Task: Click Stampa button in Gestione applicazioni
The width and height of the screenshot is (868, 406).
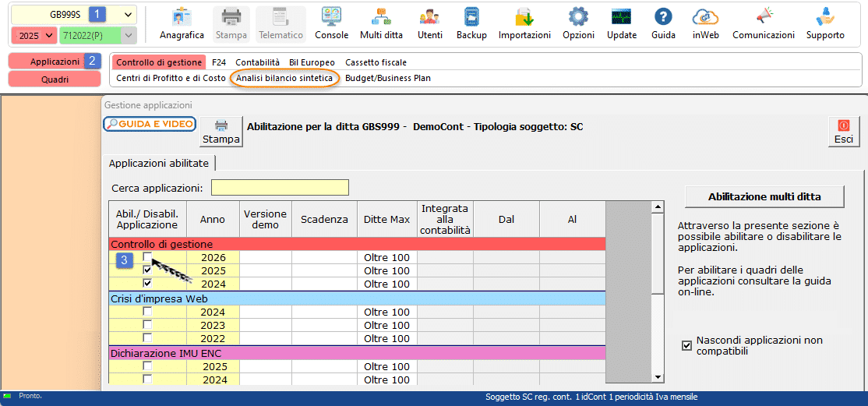Action: click(221, 131)
